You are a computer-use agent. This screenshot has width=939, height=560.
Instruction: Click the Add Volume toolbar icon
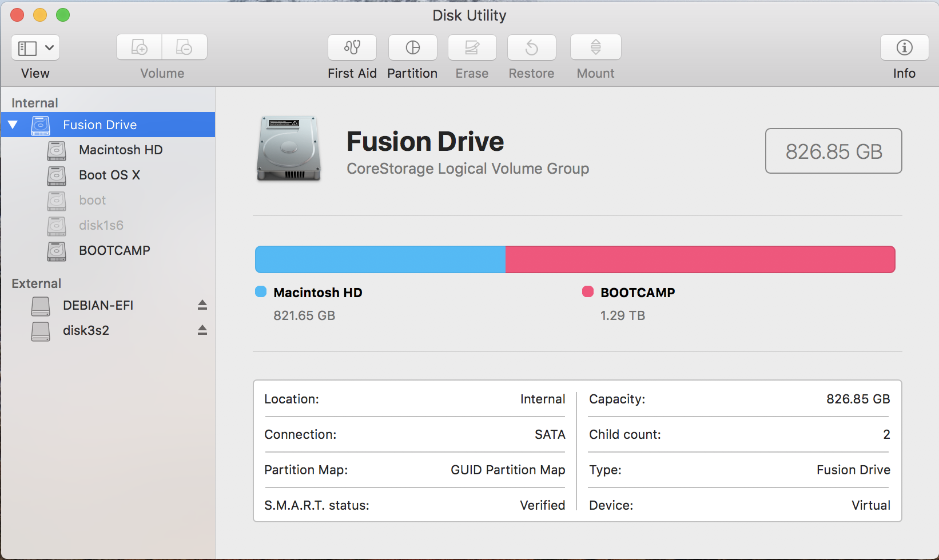click(x=139, y=47)
